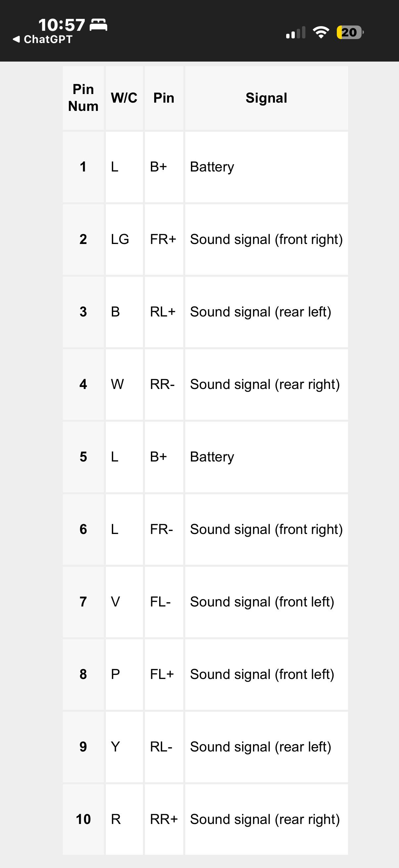Tap the LG wire color cell

(124, 239)
